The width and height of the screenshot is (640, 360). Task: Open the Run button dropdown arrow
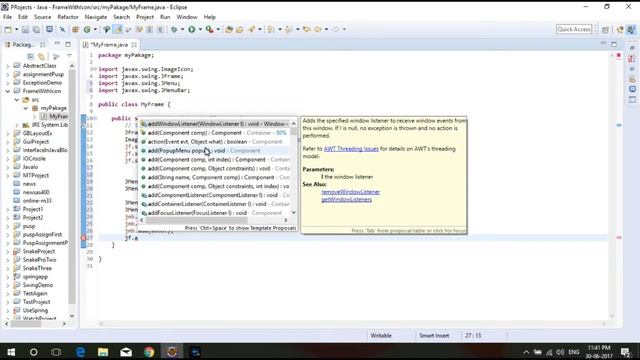coord(200,29)
